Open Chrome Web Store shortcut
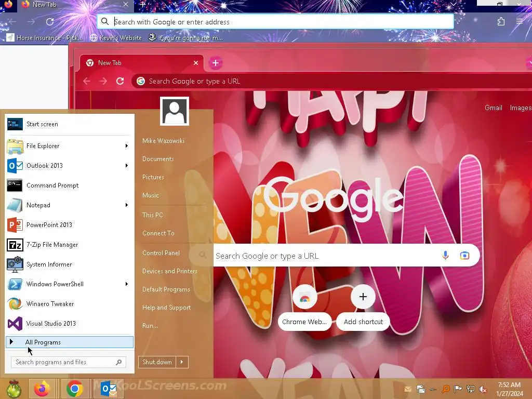Screen dimensions: 532x399 pyautogui.click(x=304, y=309)
